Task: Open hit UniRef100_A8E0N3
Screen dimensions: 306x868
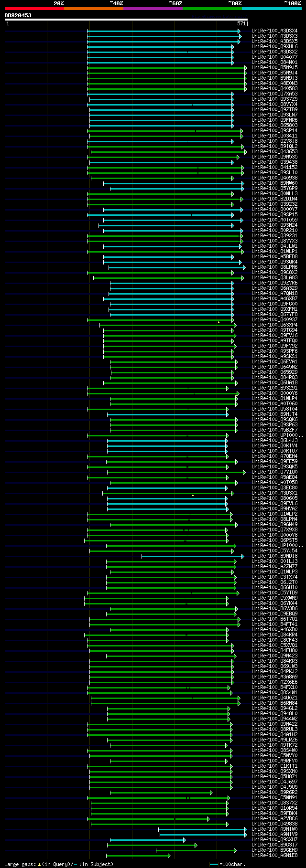Action: click(274, 84)
